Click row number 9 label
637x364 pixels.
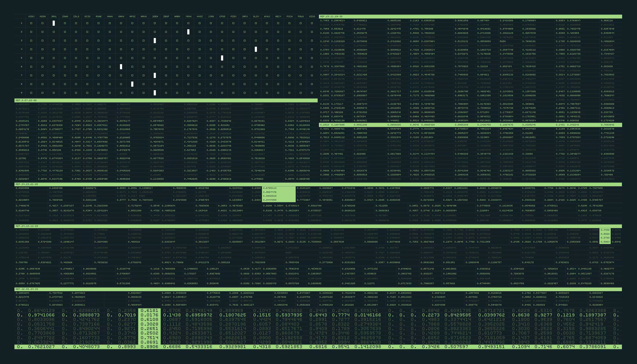click(21, 93)
